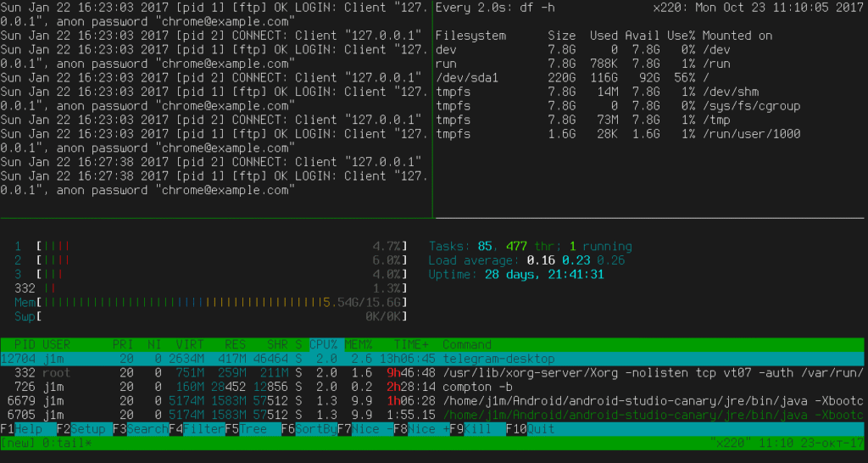Open F2 Setup in htop
Image resolution: width=868 pixels, height=463 pixels.
(x=83, y=429)
